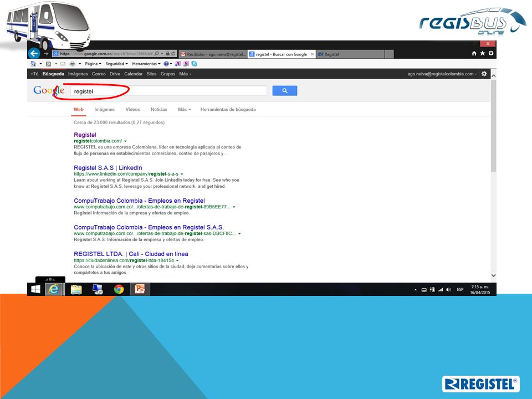Open REGISTEL LTDA. | Cali - Ciudad en línea
The image size is (532, 399).
click(x=131, y=254)
